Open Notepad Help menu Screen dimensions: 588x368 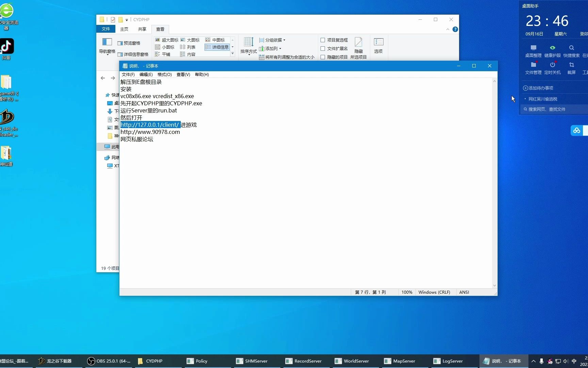[x=202, y=74]
